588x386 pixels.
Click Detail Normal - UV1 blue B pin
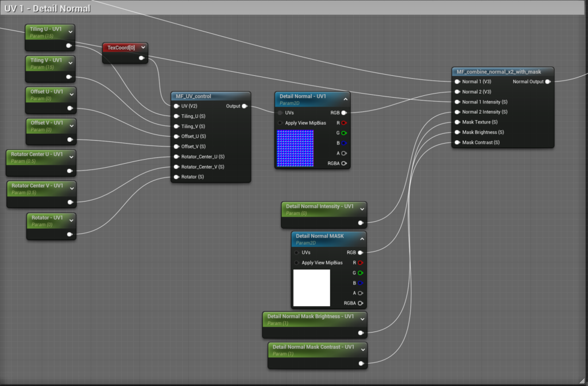pyautogui.click(x=344, y=143)
